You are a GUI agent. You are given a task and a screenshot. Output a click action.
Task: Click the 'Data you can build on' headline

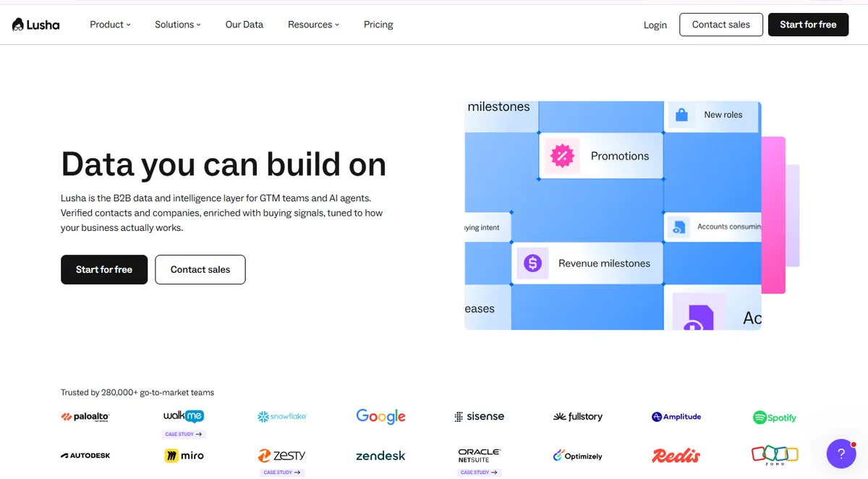pos(224,164)
